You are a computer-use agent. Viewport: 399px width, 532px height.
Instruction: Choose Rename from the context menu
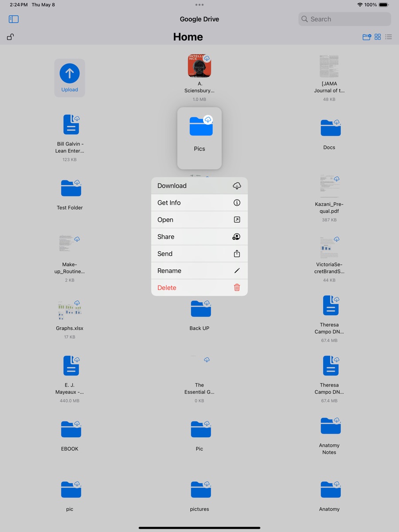point(199,270)
